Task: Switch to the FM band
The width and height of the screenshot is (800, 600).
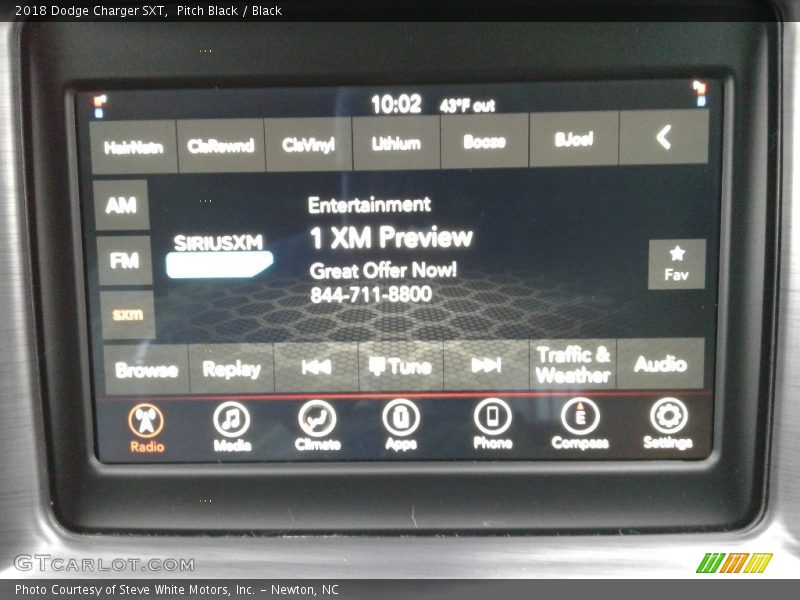Action: [124, 261]
